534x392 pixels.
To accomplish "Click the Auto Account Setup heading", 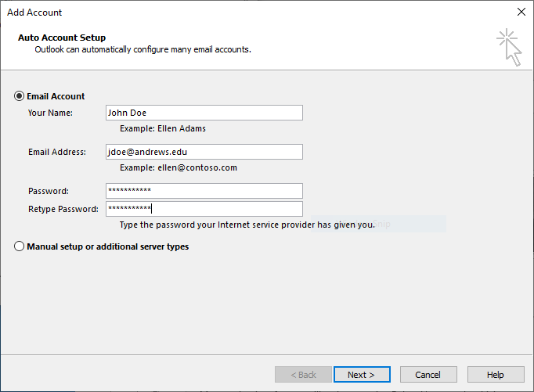I will (x=62, y=38).
